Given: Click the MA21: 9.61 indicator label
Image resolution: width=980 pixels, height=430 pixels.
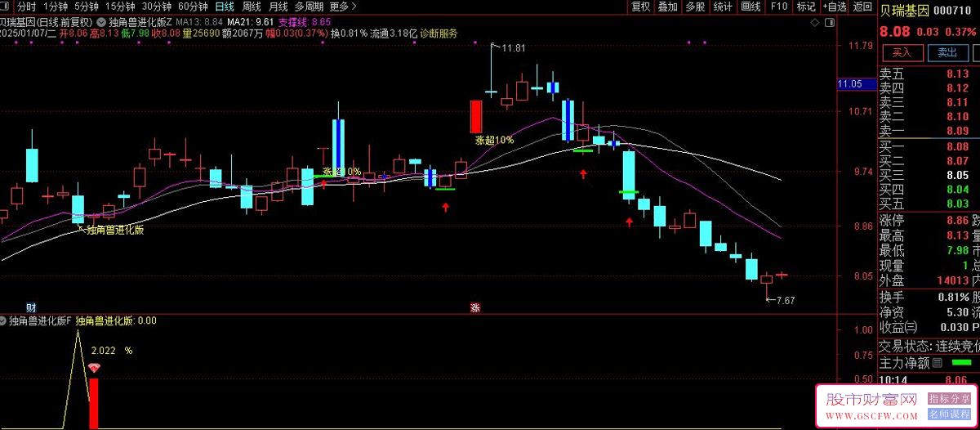Looking at the screenshot, I should (x=250, y=21).
